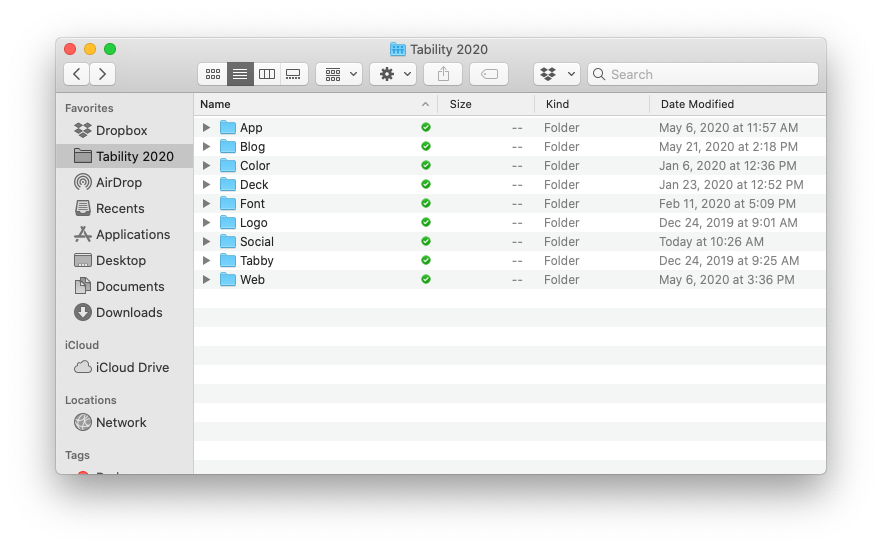Toggle sort direction arrow in Name column

(x=425, y=104)
